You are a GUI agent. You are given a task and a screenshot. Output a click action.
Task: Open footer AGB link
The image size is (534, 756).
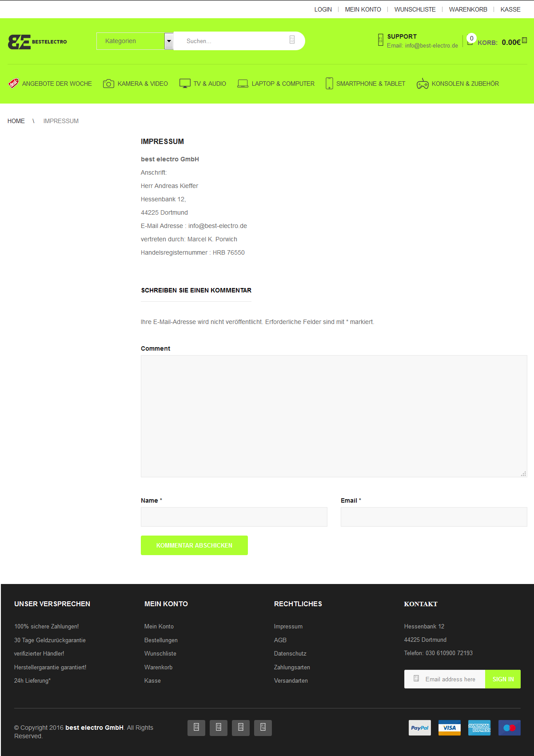click(x=280, y=640)
